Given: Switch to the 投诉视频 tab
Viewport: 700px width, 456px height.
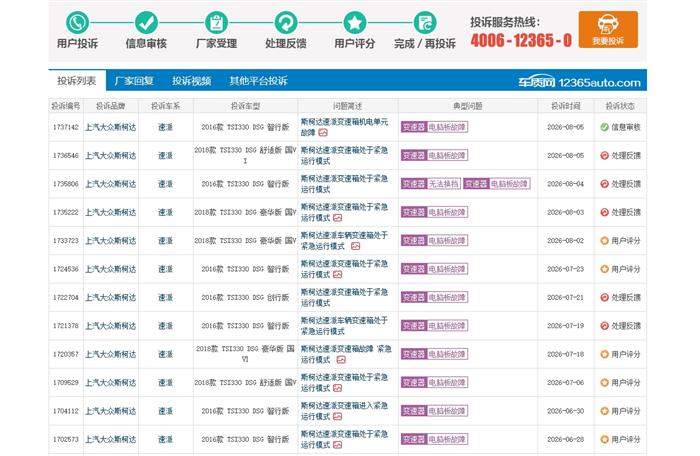Looking at the screenshot, I should point(192,81).
